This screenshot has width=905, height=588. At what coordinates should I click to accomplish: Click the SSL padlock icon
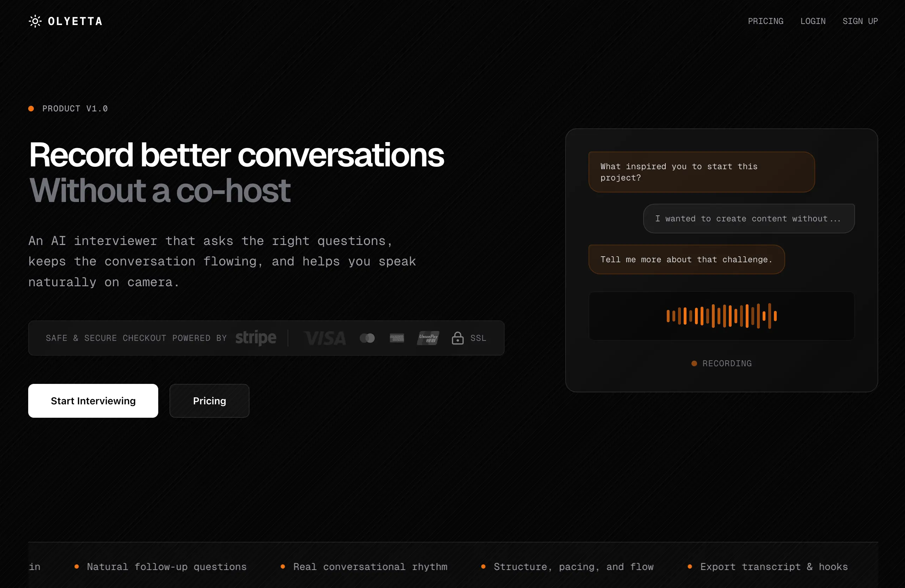pos(457,338)
